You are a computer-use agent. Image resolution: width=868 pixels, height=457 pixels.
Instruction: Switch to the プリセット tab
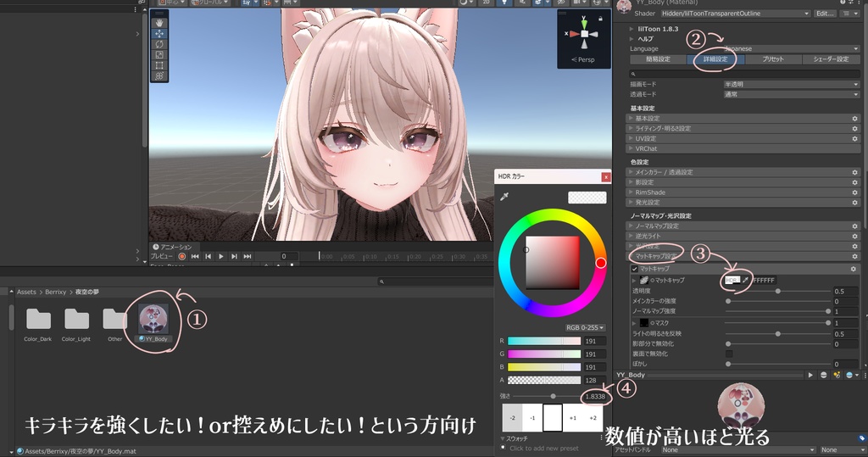click(773, 59)
